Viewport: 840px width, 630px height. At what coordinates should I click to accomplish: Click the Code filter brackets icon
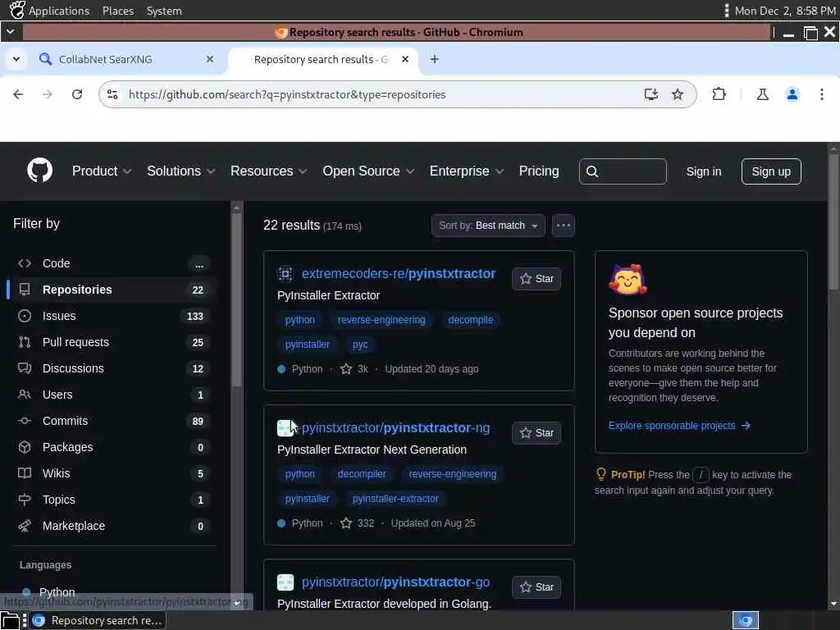25,263
